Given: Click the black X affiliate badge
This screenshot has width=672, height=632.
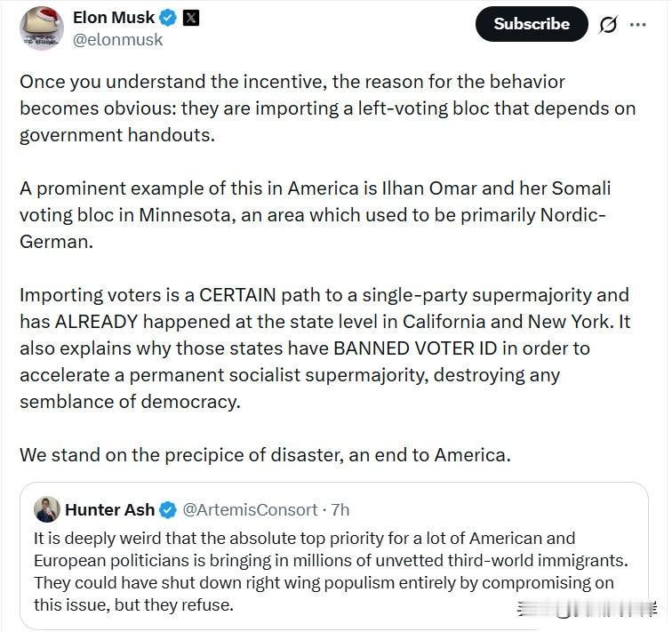Looking at the screenshot, I should click(191, 18).
